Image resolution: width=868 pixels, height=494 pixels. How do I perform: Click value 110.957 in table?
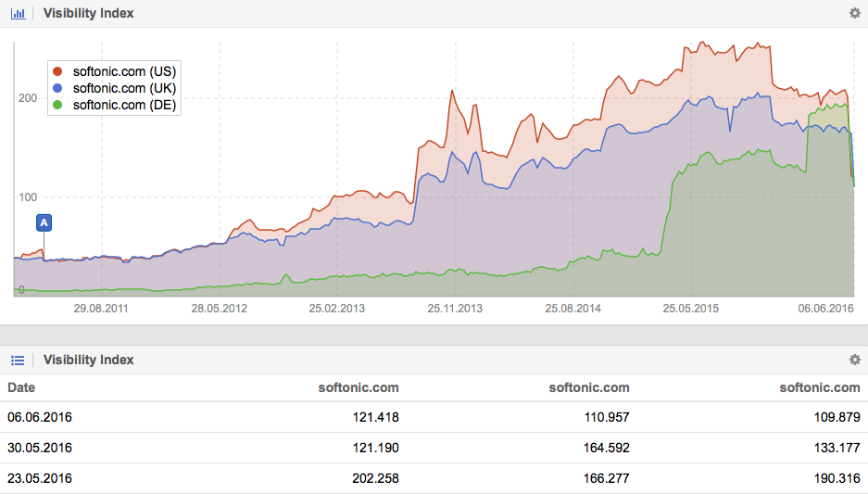(x=607, y=417)
